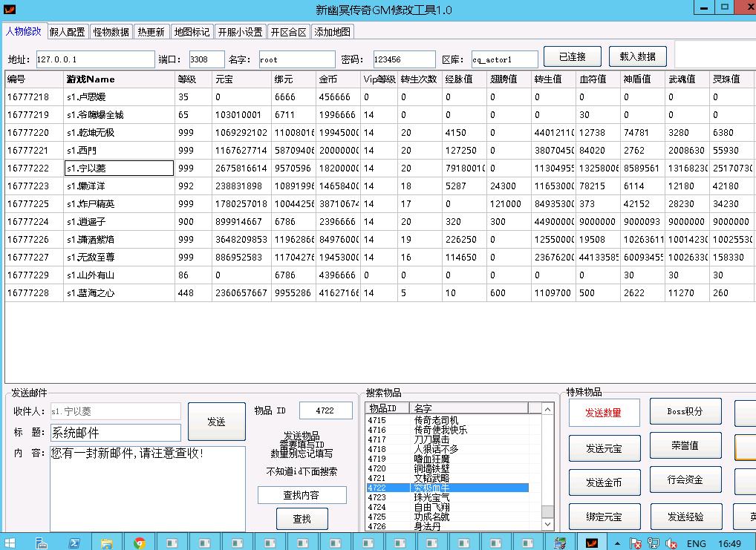Click the 发送元宝 button
The height and width of the screenshot is (550, 756).
pos(604,448)
